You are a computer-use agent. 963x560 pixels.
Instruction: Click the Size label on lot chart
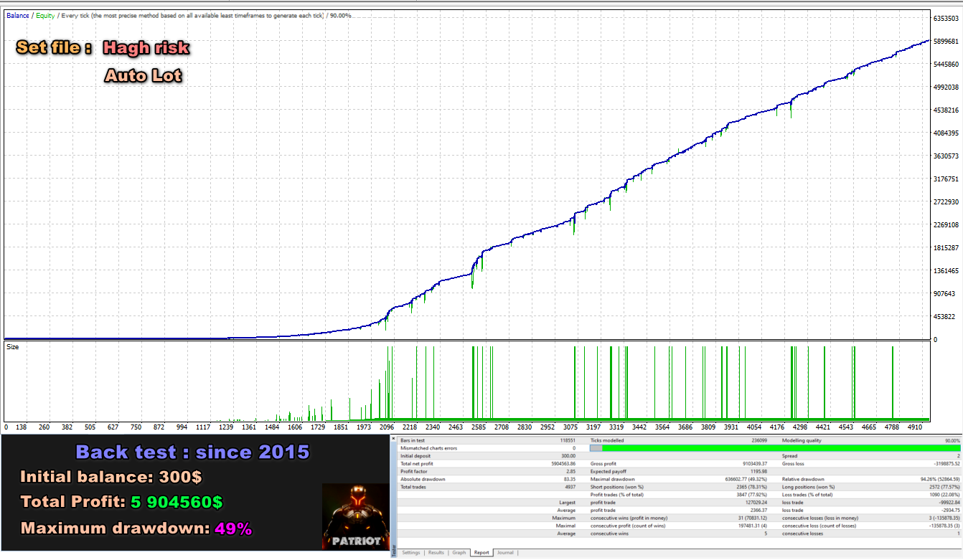[13, 347]
